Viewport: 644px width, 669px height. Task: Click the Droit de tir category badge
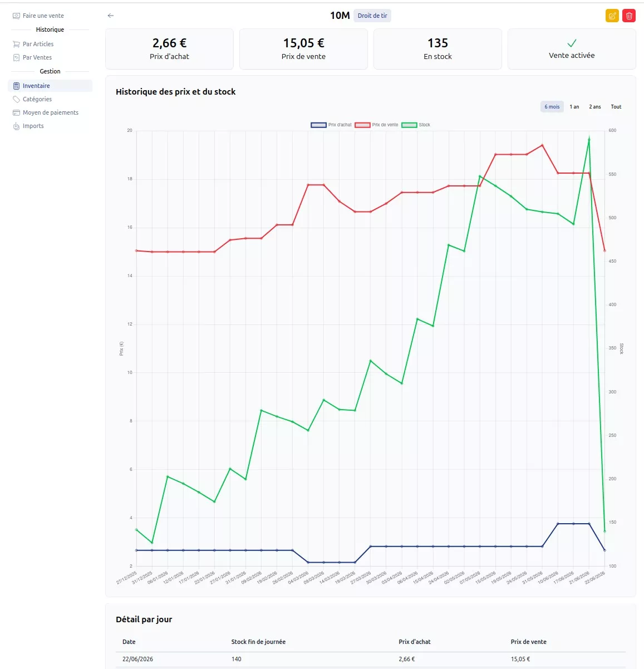tap(372, 16)
